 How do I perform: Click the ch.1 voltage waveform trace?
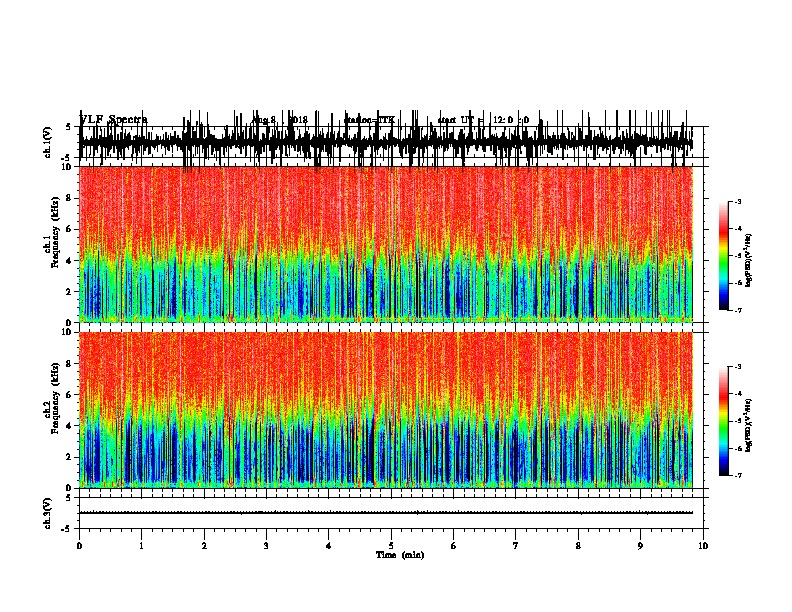[386, 141]
